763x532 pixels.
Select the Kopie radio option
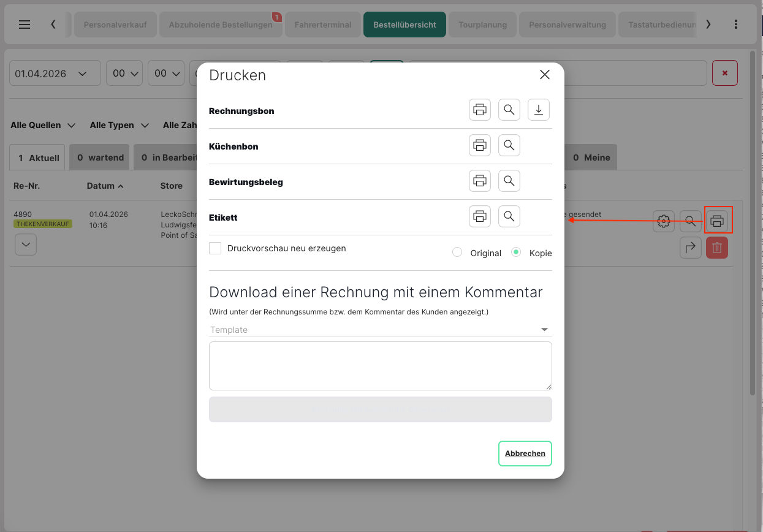(517, 253)
